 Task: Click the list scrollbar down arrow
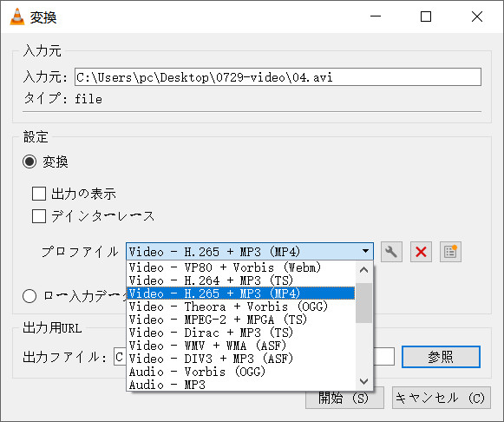point(363,381)
